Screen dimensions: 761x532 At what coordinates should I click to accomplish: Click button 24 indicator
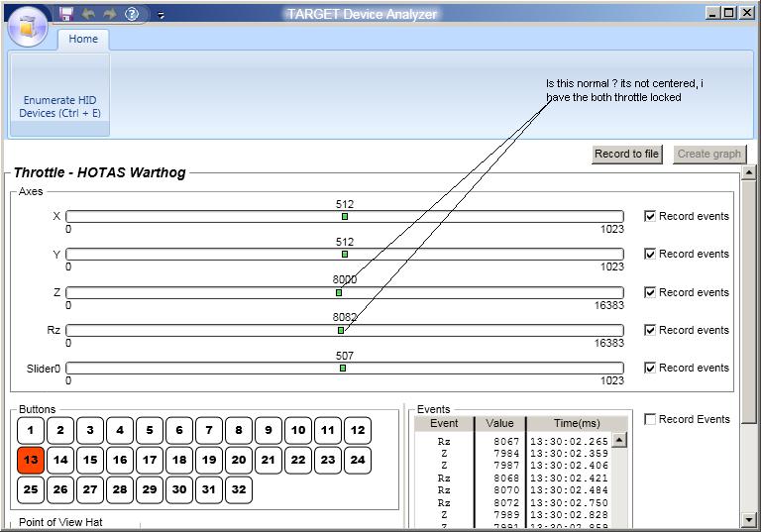(358, 460)
